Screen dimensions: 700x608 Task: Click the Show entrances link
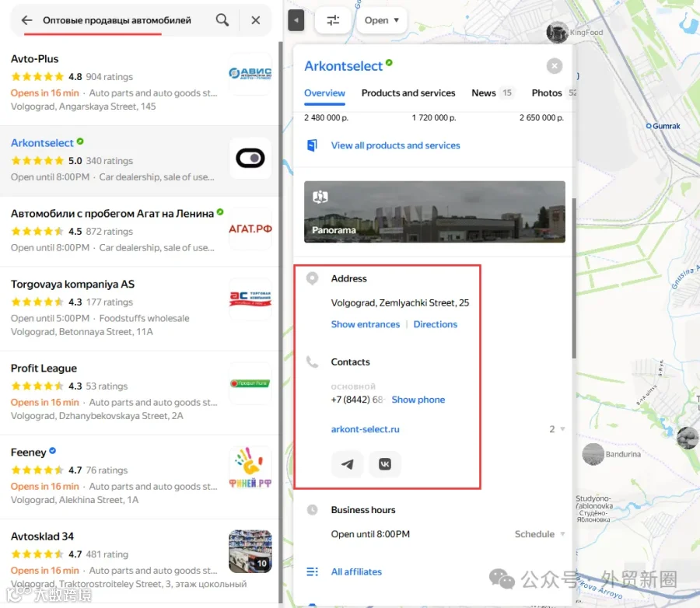point(366,324)
